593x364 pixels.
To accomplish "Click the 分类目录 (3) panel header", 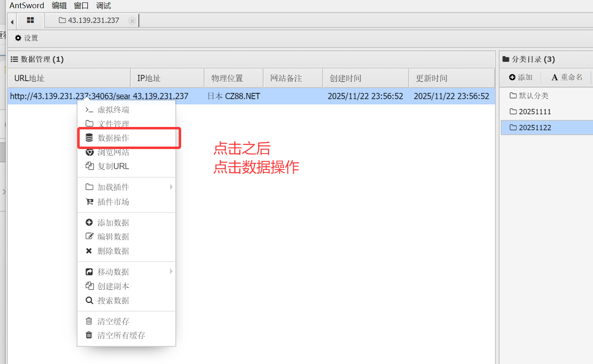I will click(x=546, y=59).
